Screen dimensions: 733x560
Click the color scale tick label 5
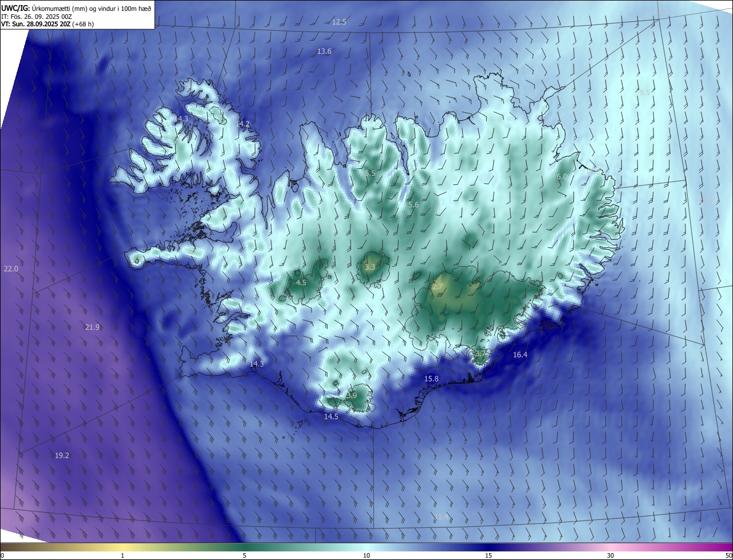(x=245, y=555)
